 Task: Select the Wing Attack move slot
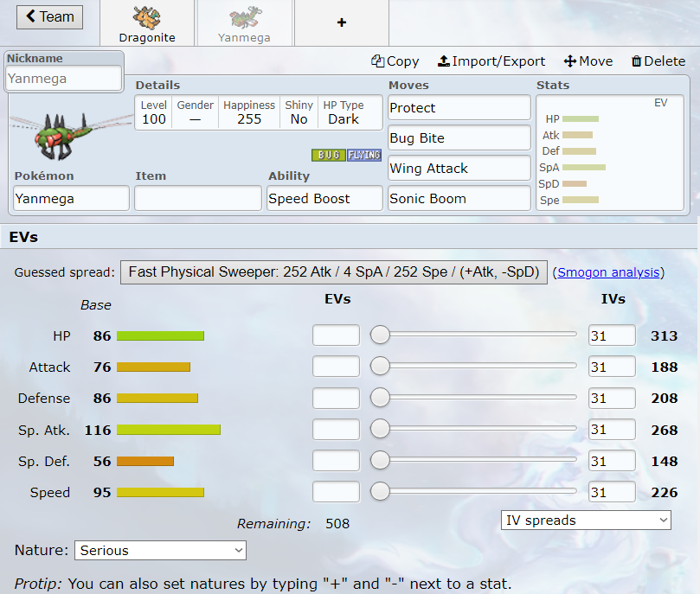click(x=459, y=168)
